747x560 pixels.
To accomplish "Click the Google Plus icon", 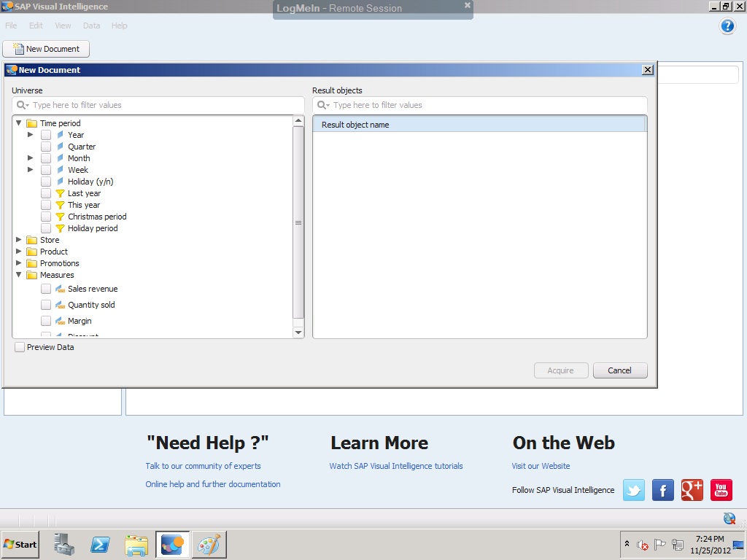I will [692, 490].
